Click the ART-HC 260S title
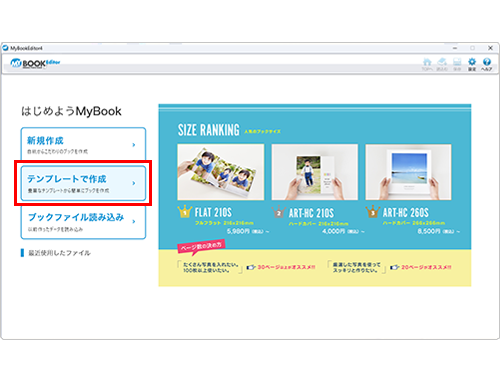 (406, 213)
